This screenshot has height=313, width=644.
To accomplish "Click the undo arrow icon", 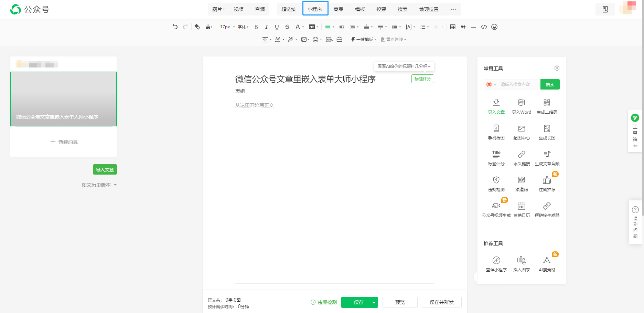I will point(175,27).
